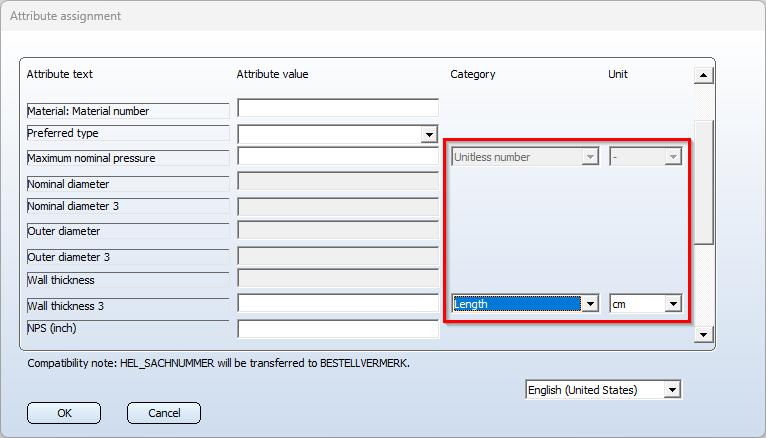Click the NPS (inch) value field

(x=338, y=329)
